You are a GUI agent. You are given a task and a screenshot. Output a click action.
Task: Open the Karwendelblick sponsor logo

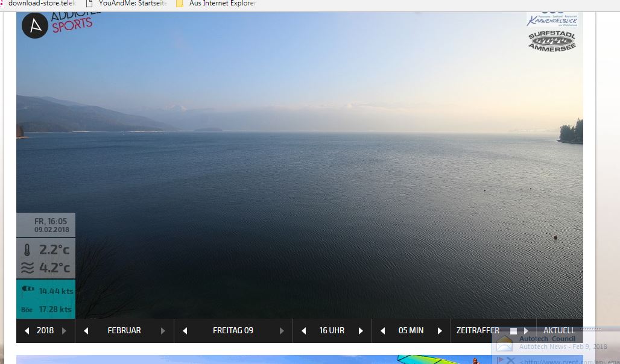pyautogui.click(x=552, y=19)
